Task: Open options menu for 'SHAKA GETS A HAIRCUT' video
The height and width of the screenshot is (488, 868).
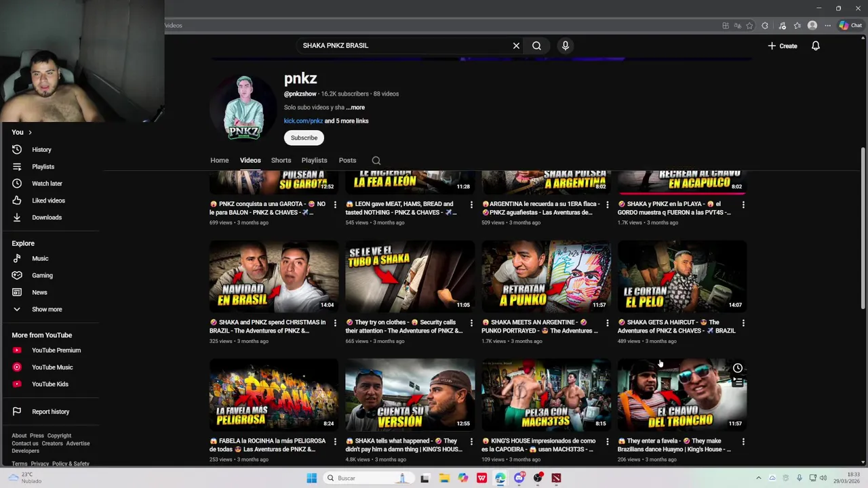Action: 743,323
